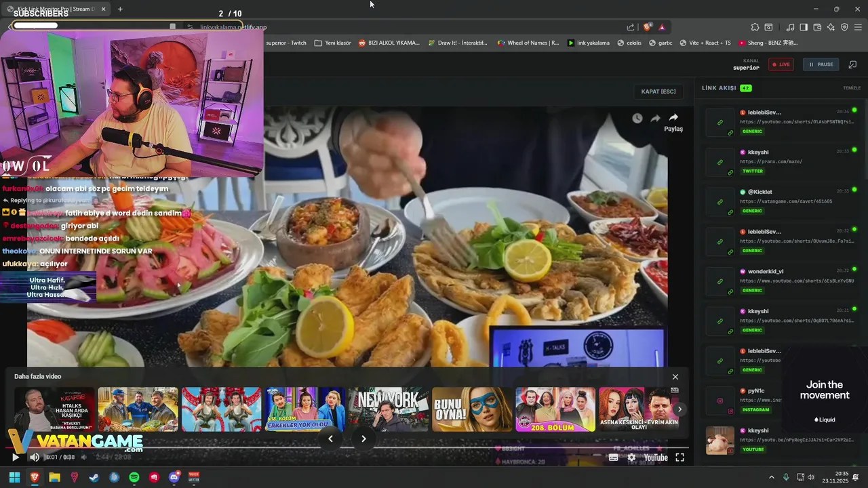Screen dimensions: 868x488
Task: Click the LIVE status button
Action: point(781,64)
